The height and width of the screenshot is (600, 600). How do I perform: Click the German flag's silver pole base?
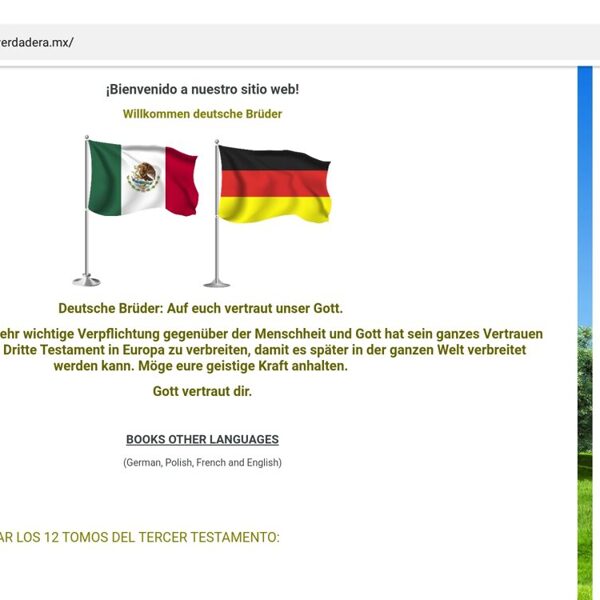(217, 282)
